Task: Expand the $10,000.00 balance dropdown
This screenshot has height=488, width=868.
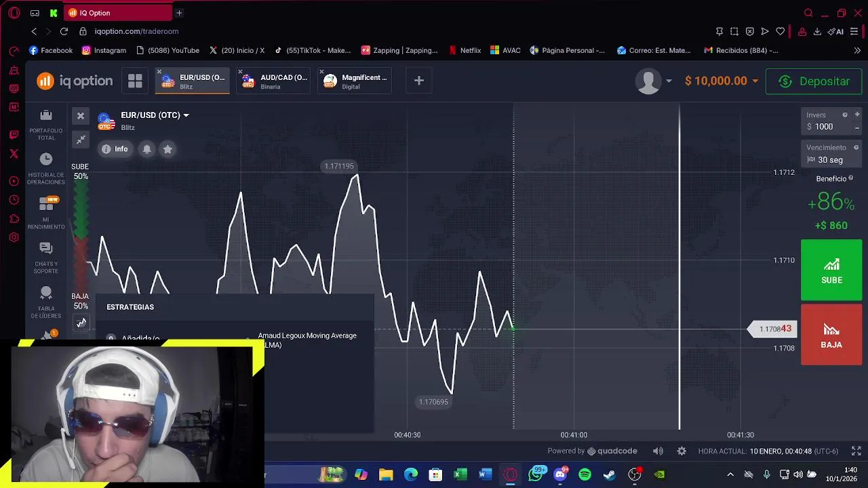Action: click(722, 81)
